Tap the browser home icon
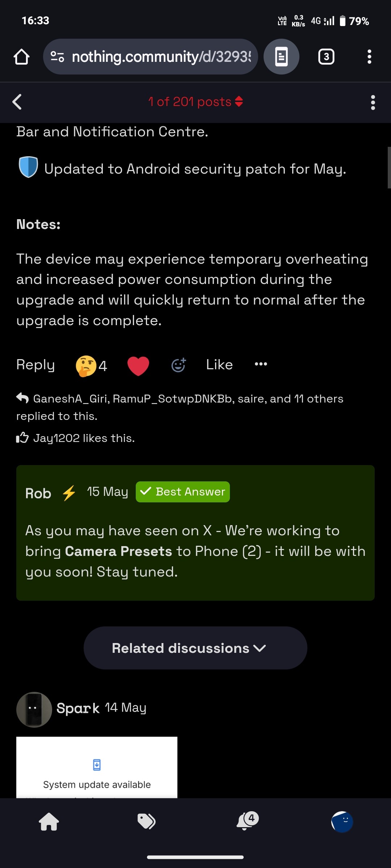 pyautogui.click(x=21, y=57)
